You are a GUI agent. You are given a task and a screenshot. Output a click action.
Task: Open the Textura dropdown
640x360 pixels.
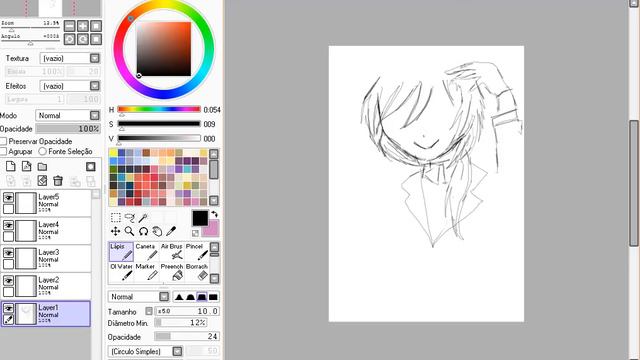tap(95, 58)
